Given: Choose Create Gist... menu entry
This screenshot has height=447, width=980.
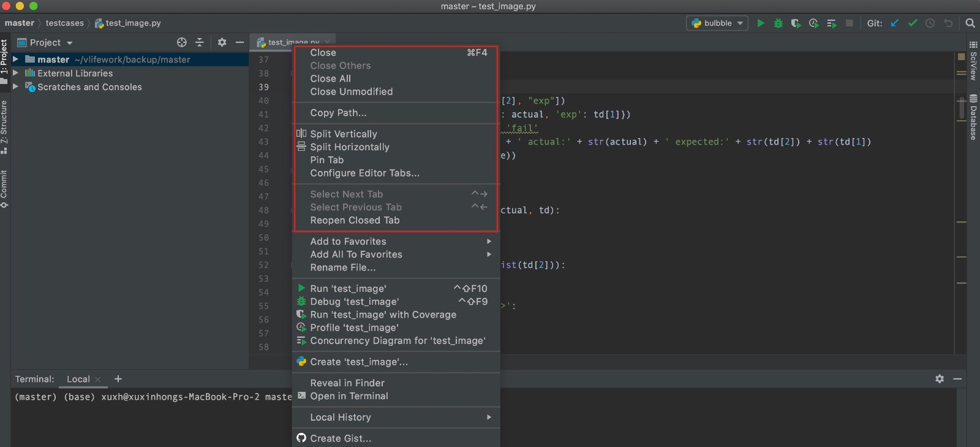Looking at the screenshot, I should pyautogui.click(x=396, y=438).
